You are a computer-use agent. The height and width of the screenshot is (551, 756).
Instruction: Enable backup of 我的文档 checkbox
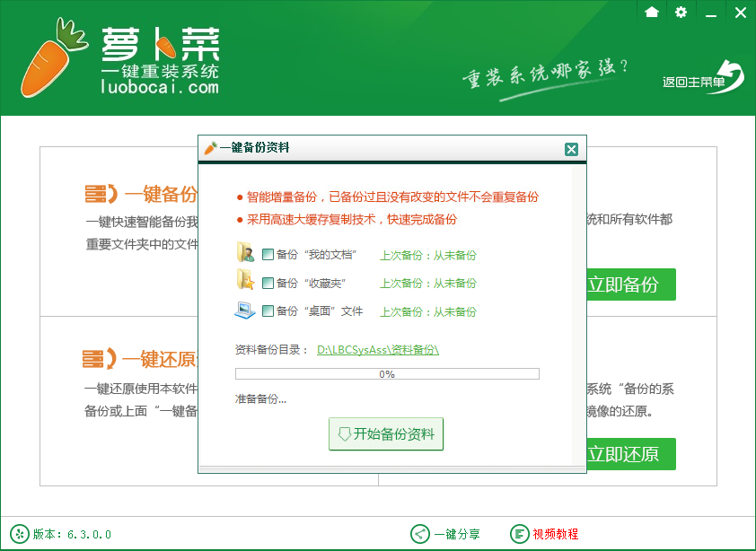tap(268, 254)
